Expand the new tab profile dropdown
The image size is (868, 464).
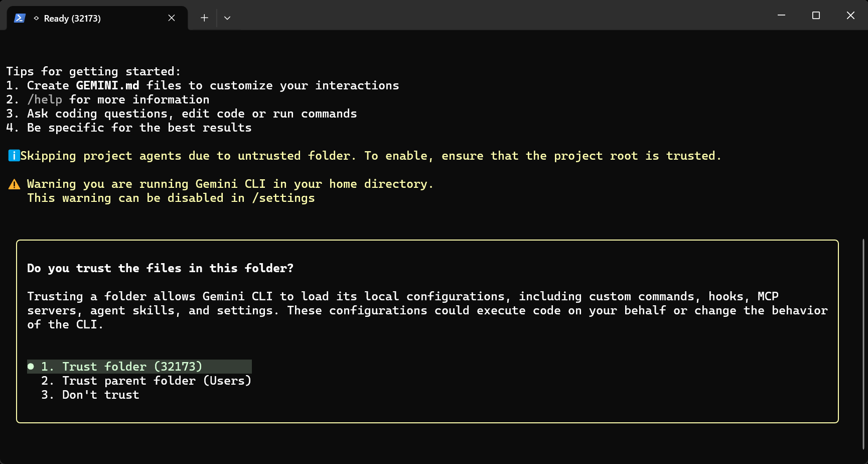(x=227, y=18)
